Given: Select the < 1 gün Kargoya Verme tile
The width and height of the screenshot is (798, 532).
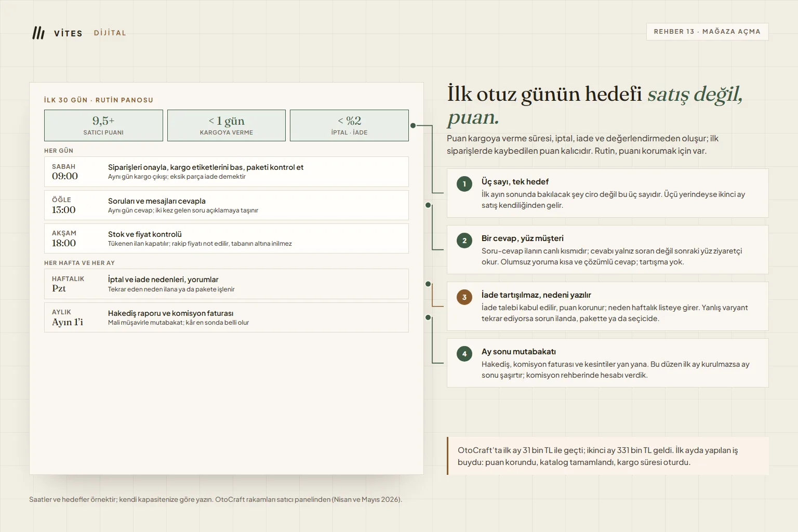Looking at the screenshot, I should [227, 125].
